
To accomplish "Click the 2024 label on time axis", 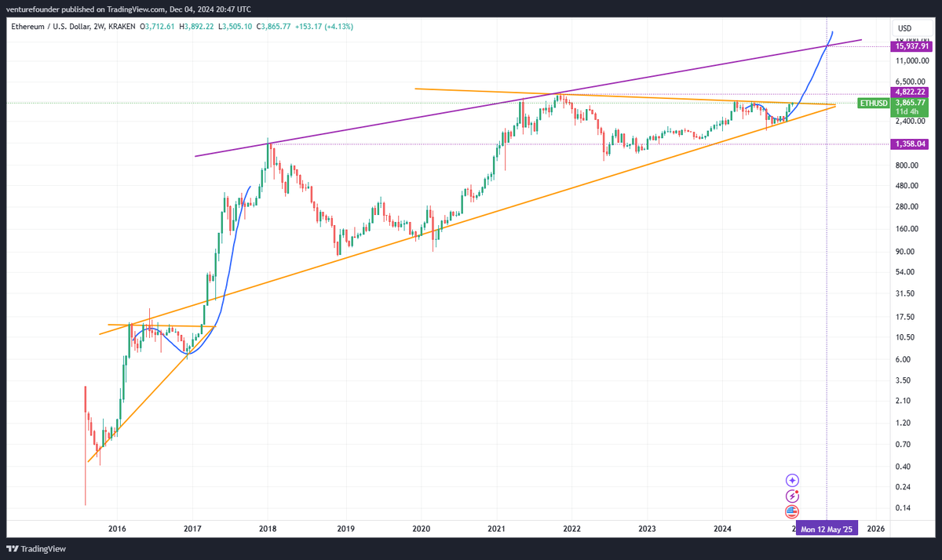I will [721, 529].
